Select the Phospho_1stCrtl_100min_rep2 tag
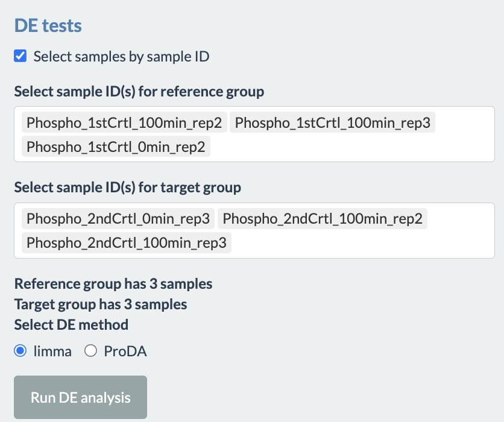This screenshot has width=504, height=422. 124,122
